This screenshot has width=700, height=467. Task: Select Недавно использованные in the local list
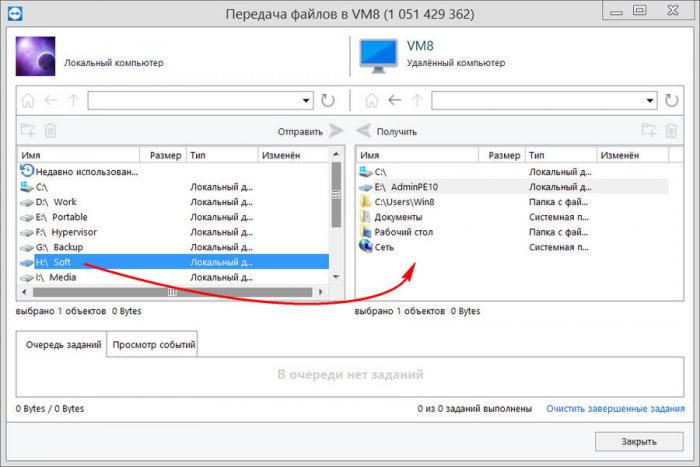[x=174, y=171]
